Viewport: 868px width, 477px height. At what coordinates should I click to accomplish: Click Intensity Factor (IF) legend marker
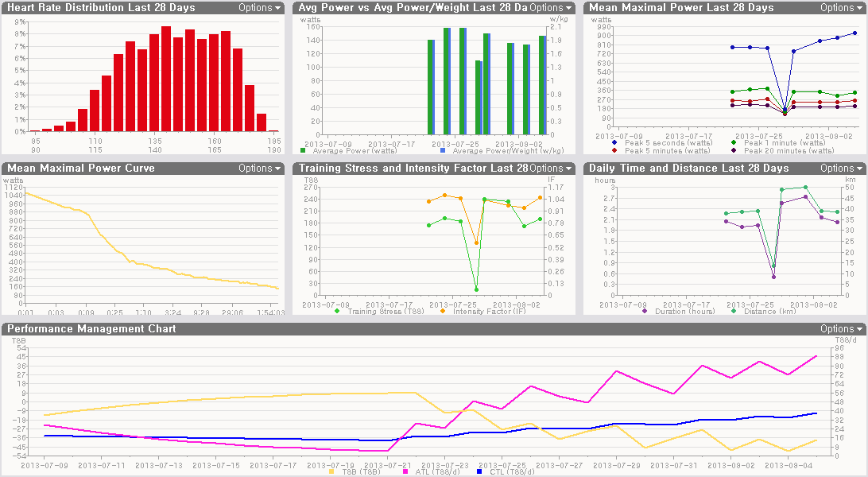click(x=443, y=311)
